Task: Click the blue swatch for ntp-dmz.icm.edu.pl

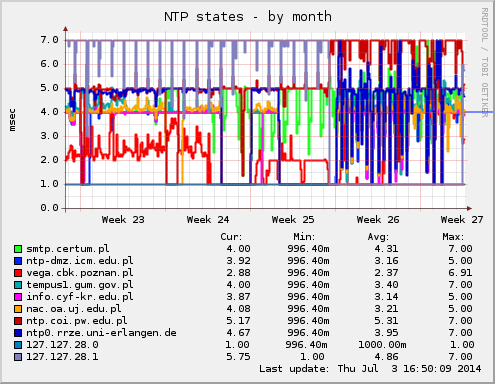Action: coord(18,261)
